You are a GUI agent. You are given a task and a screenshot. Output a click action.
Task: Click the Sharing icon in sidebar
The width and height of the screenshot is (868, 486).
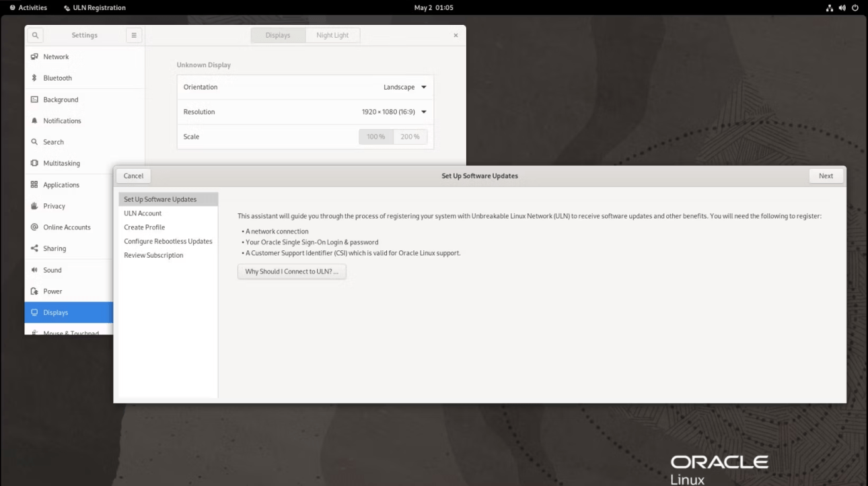34,248
